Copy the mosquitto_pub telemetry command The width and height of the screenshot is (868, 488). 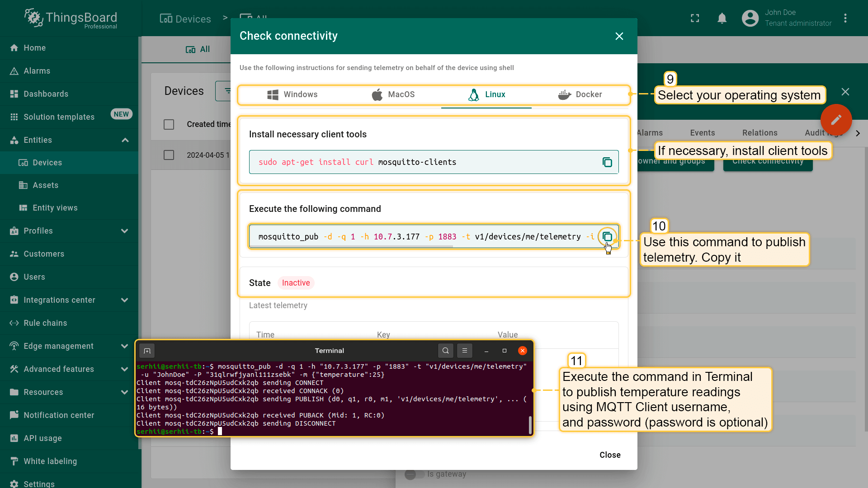(x=607, y=237)
